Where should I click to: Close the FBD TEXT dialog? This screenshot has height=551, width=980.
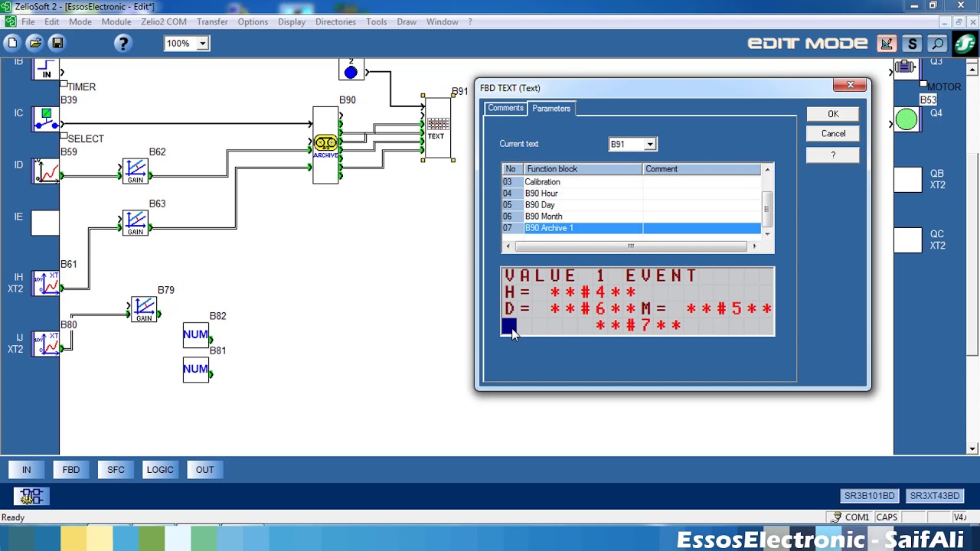click(850, 85)
